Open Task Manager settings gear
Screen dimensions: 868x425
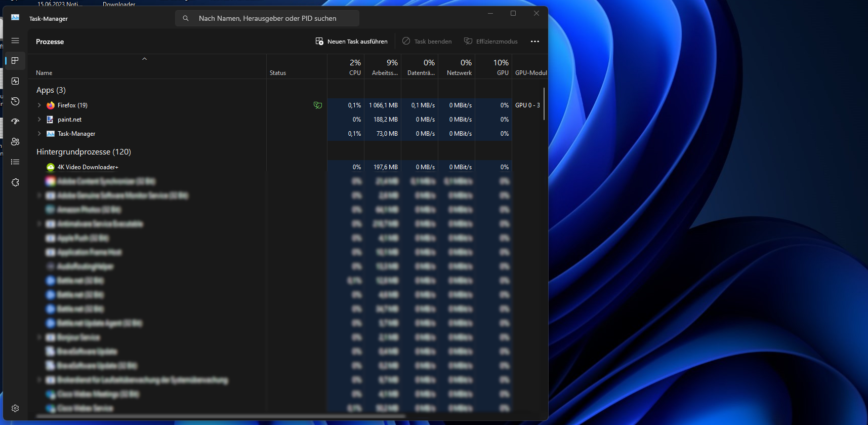[x=15, y=408]
